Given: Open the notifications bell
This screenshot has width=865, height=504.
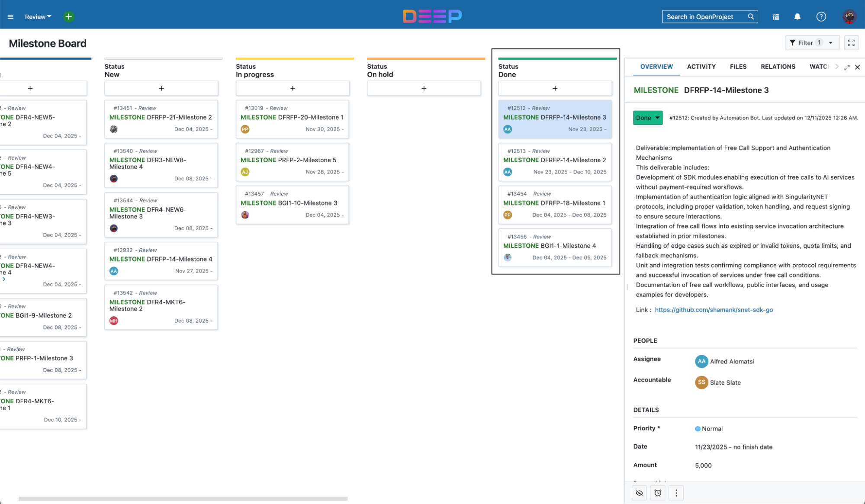Looking at the screenshot, I should 797,17.
